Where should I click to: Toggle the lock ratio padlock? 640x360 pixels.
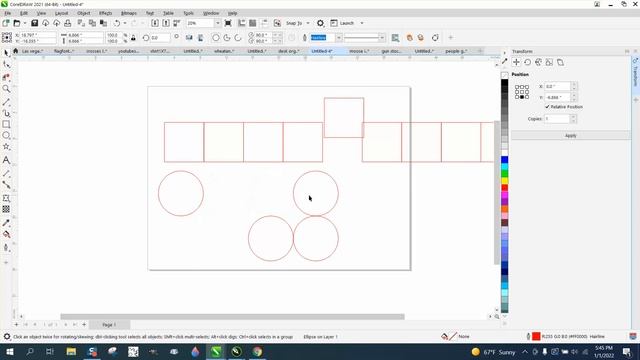tap(133, 38)
